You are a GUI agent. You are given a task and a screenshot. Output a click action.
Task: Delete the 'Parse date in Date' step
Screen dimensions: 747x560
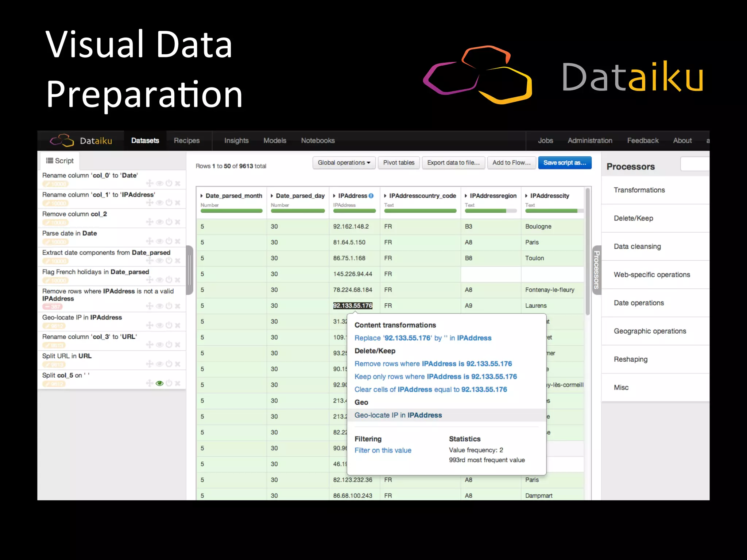pos(178,241)
